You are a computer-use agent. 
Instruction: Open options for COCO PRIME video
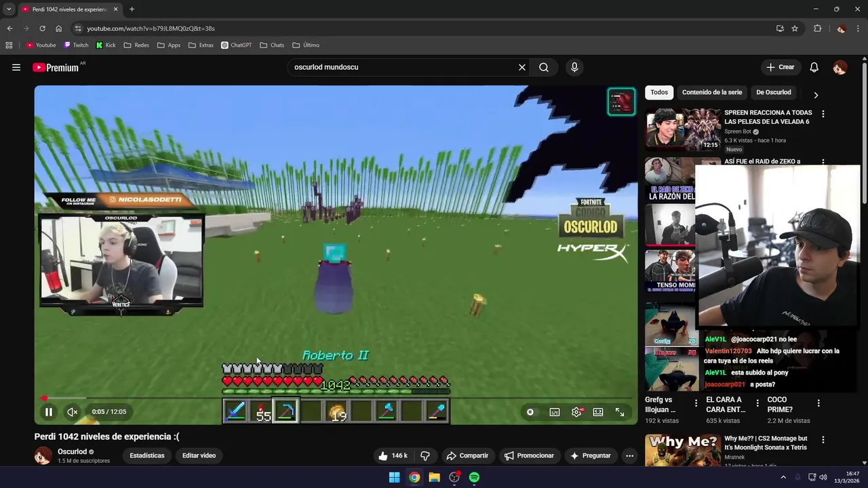click(818, 403)
